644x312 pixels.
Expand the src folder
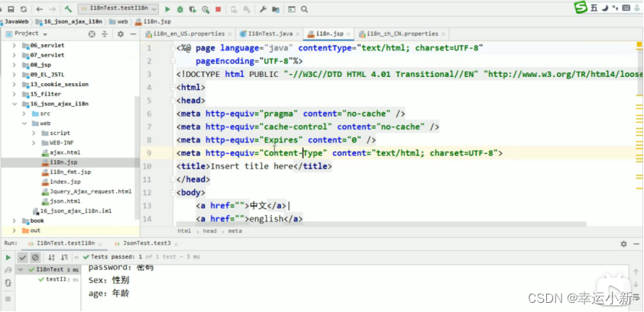pos(24,114)
